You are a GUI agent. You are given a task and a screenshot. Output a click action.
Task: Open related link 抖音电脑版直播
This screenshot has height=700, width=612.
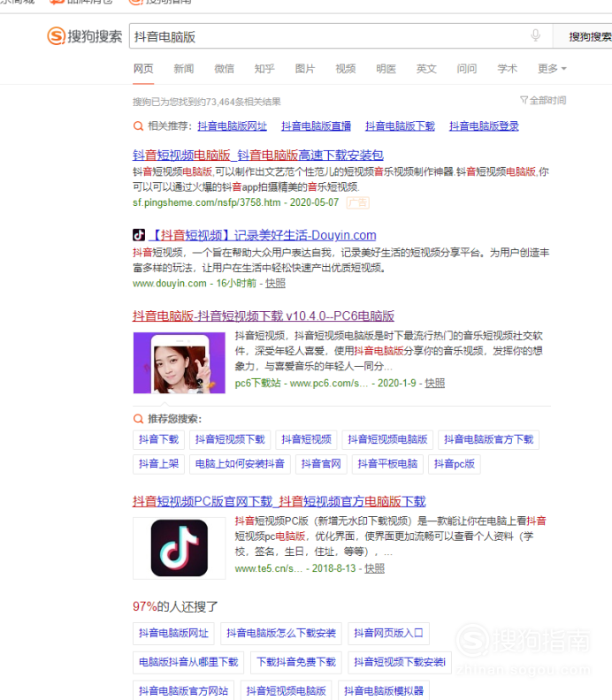(x=317, y=126)
